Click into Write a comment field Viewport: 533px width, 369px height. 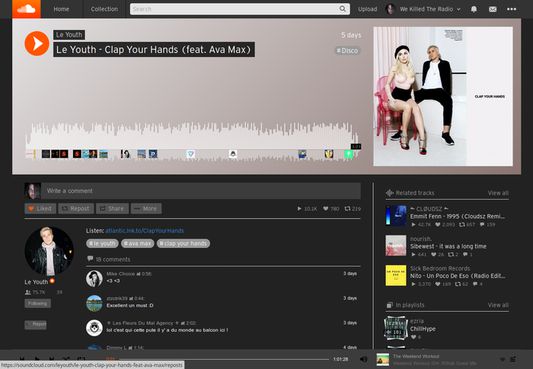pos(201,191)
